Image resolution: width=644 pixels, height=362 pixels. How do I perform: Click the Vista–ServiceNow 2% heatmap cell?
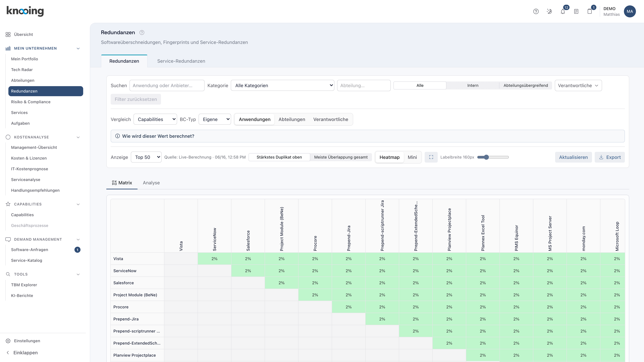click(x=214, y=259)
